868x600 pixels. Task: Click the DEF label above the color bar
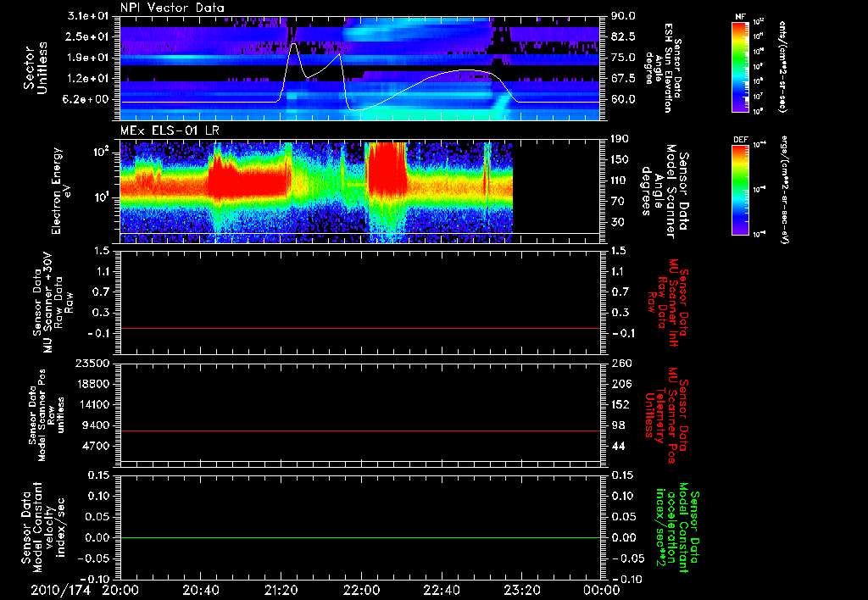click(x=741, y=140)
